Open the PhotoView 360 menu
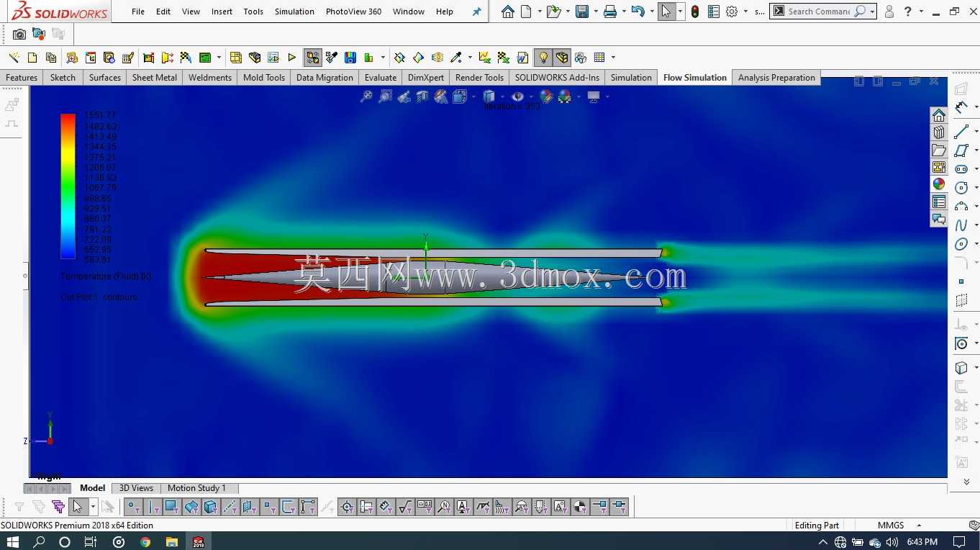 353,12
